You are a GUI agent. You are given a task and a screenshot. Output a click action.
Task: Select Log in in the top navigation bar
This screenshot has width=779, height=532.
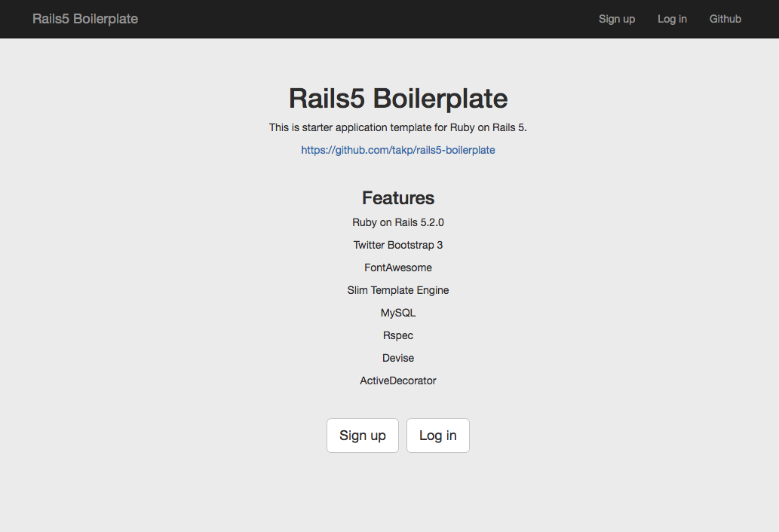672,19
